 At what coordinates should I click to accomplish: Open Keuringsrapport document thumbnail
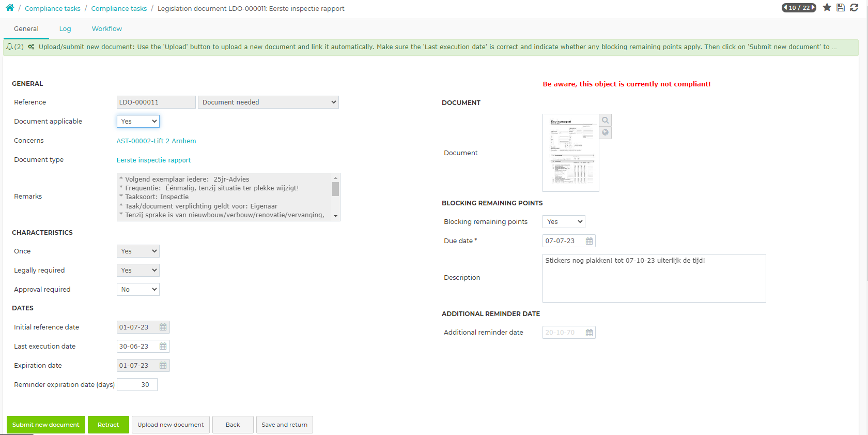[571, 153]
